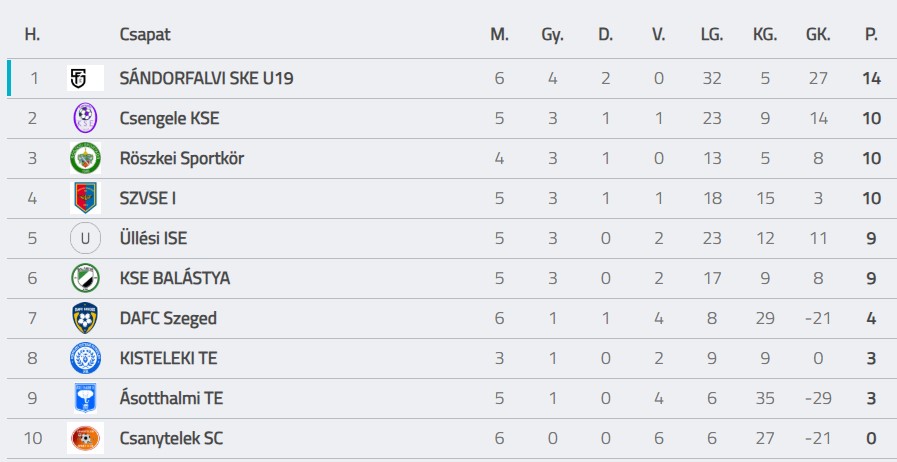The width and height of the screenshot is (897, 462).
Task: Click the Csengele KSE purple crest
Action: (85, 118)
